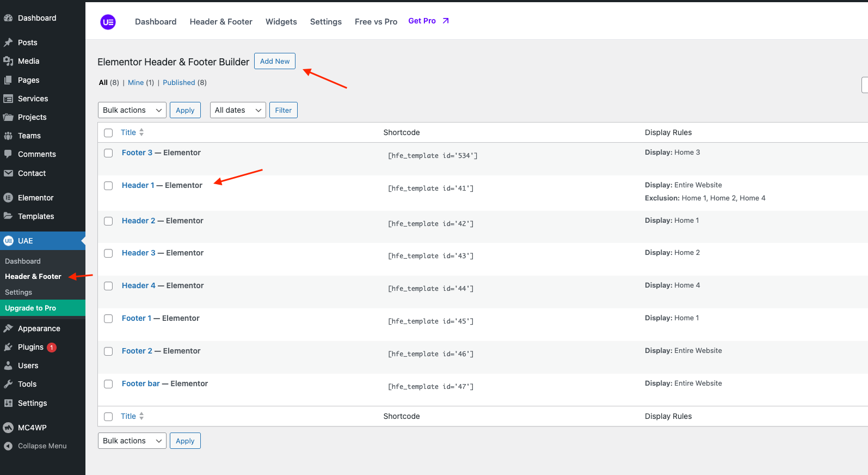This screenshot has width=868, height=475.
Task: Select the Footer bar row checkbox
Action: click(x=108, y=384)
